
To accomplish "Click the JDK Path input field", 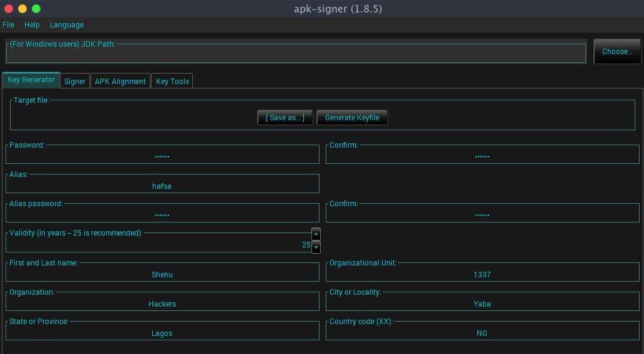I will pyautogui.click(x=296, y=54).
